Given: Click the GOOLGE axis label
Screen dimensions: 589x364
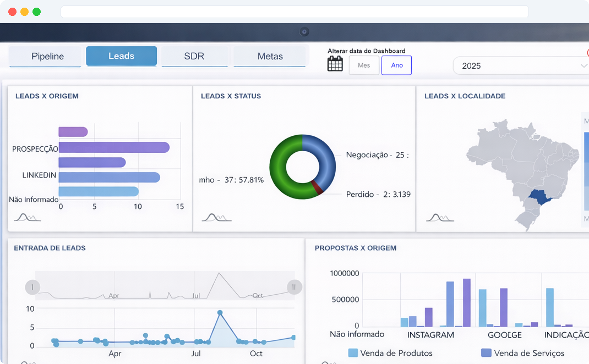Looking at the screenshot, I should point(504,335).
